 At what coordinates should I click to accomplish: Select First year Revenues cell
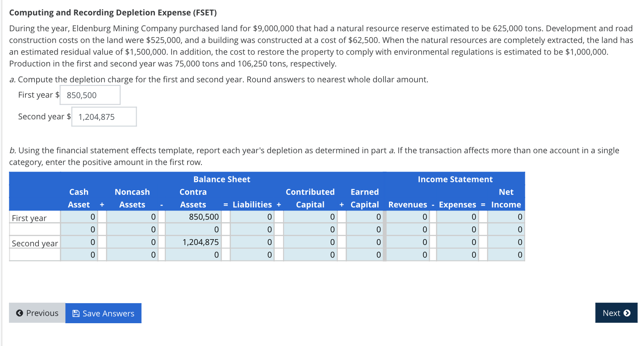[x=408, y=217]
